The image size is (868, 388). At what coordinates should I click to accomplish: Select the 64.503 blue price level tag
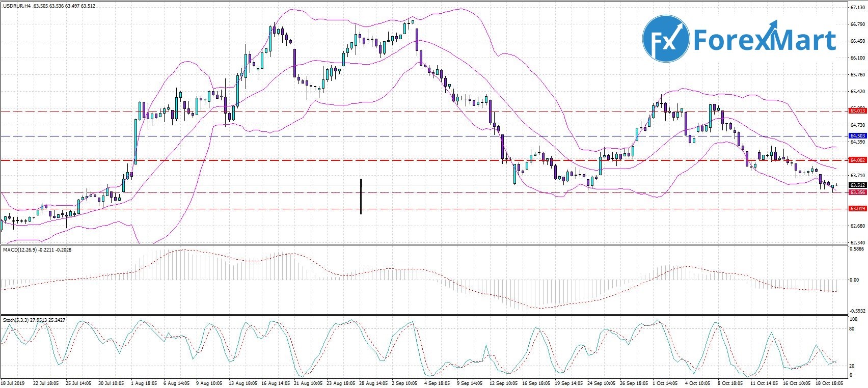[x=857, y=136]
